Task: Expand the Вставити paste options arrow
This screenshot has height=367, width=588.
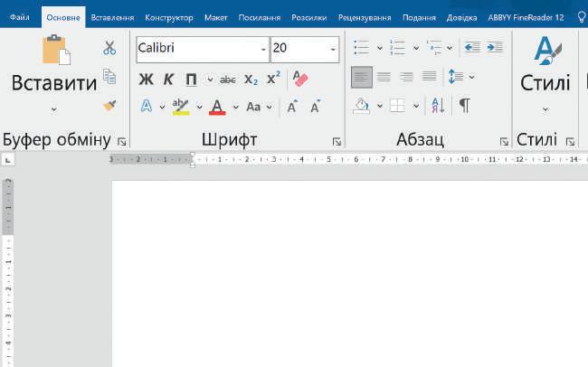Action: tap(54, 109)
